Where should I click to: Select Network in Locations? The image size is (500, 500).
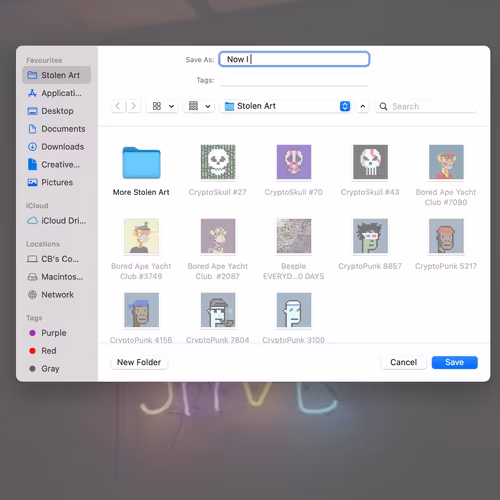[x=56, y=295]
